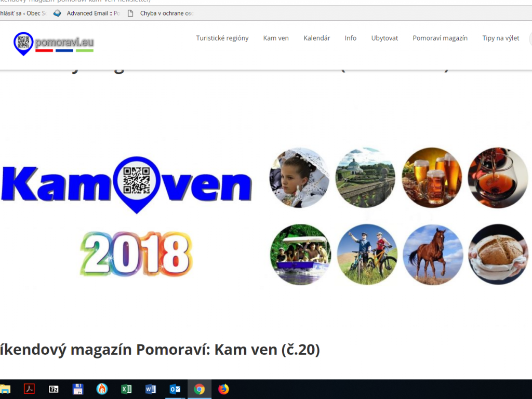Viewport: 532px width, 399px height.
Task: Open the Obec bookmark
Action: pos(22,13)
